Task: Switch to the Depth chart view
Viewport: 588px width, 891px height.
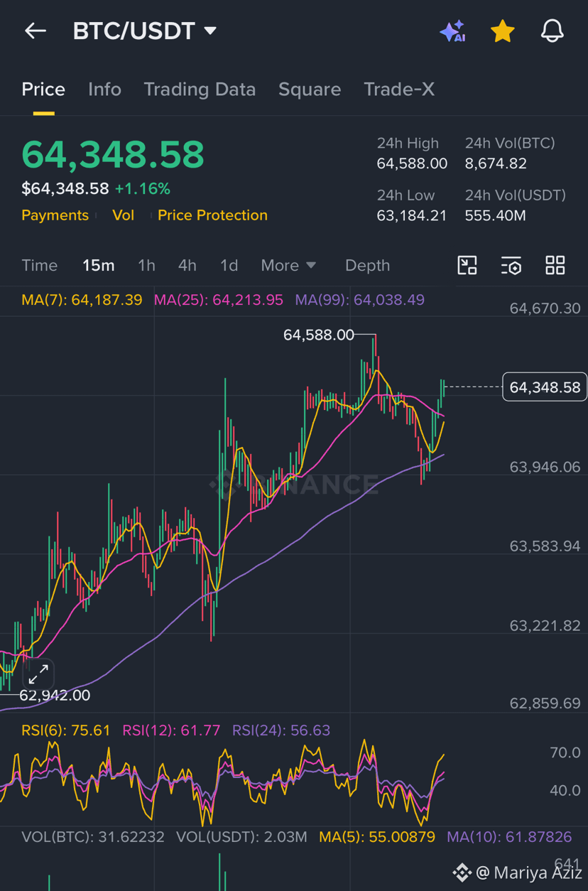Action: coord(367,265)
